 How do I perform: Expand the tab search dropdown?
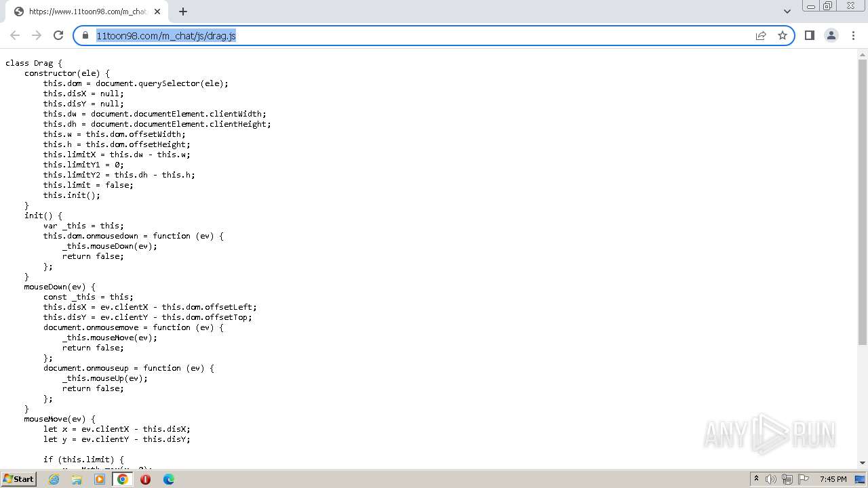coord(787,11)
